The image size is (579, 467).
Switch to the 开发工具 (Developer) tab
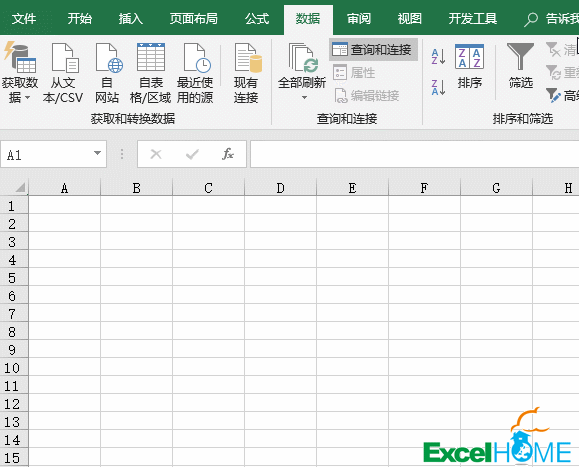click(x=473, y=18)
